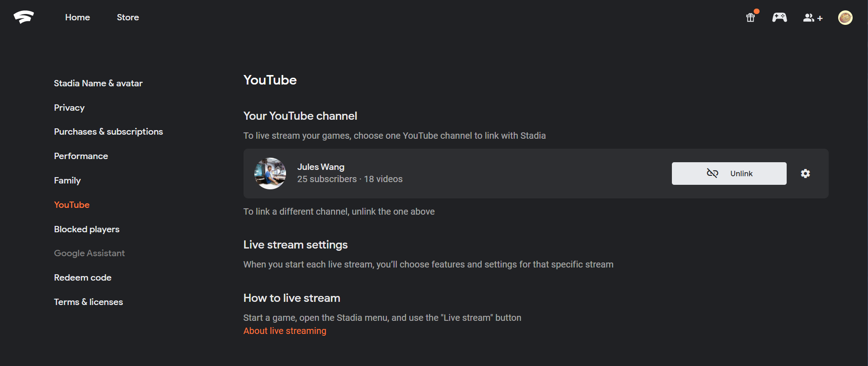Select Stadia Name & avatar settings
868x366 pixels.
[x=98, y=83]
